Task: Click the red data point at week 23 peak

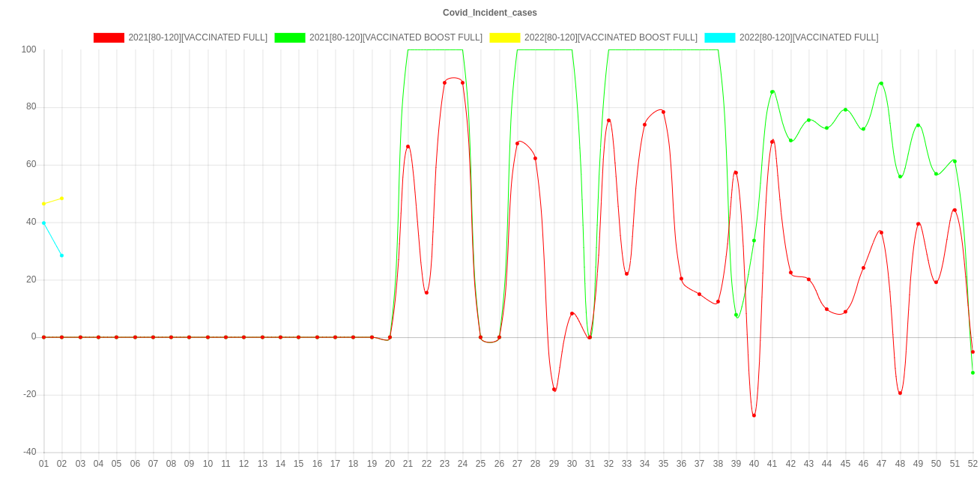Action: pos(444,82)
